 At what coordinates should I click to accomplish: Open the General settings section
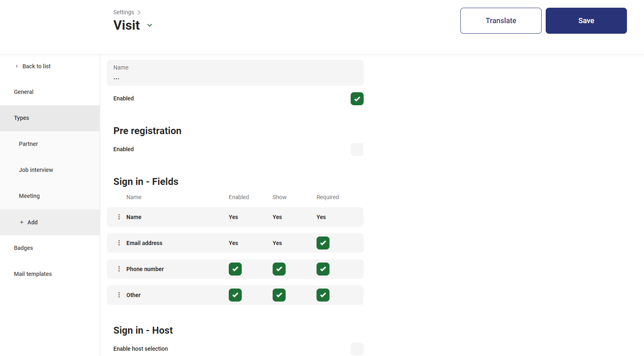pyautogui.click(x=24, y=92)
